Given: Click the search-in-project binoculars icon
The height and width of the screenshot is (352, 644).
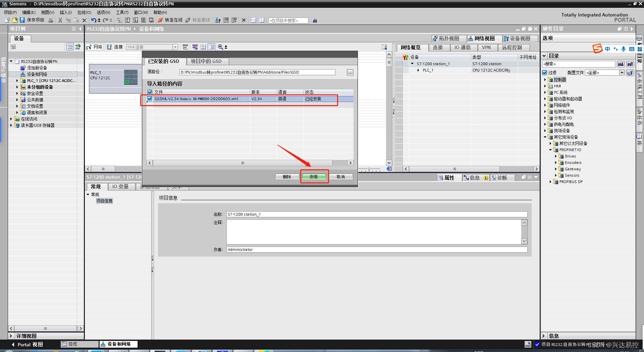Looking at the screenshot, I should pos(314,20).
